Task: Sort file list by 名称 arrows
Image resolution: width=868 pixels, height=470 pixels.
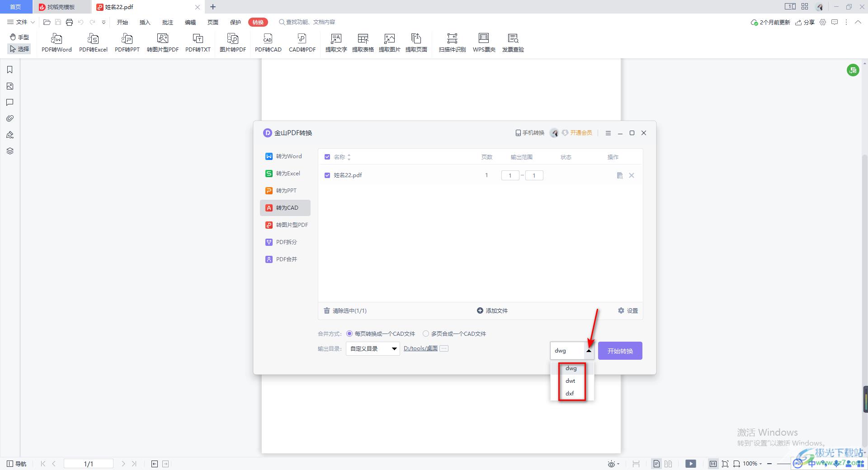Action: [349, 157]
